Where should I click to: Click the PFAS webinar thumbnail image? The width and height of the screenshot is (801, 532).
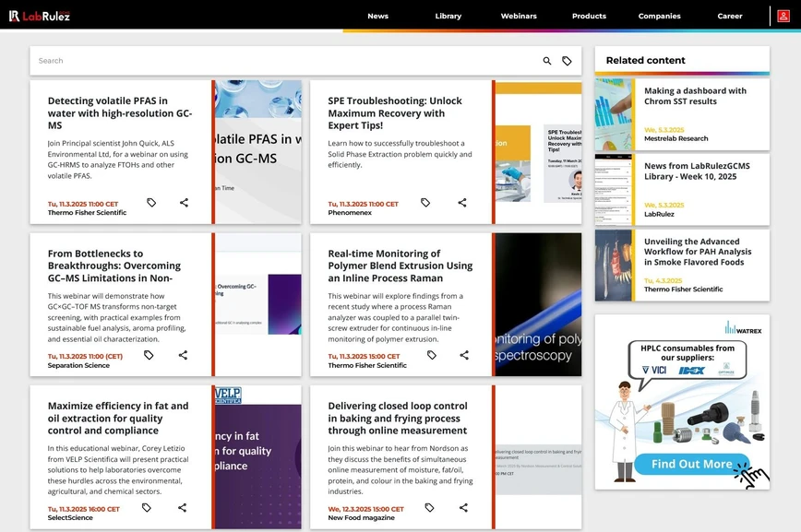tap(258, 151)
